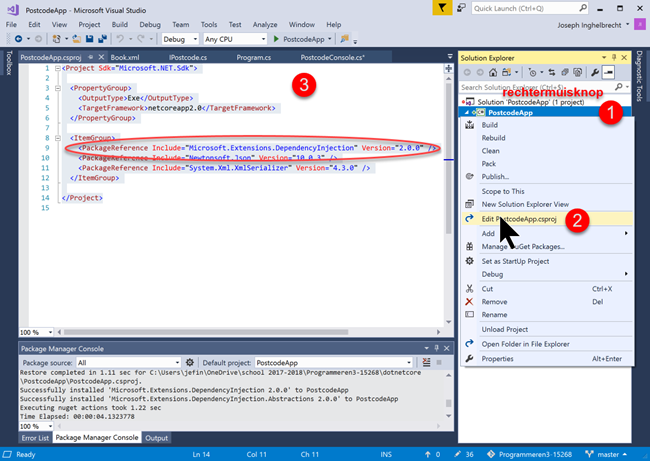
Task: Click the Navigate Backward toolbar icon
Action: tap(18, 39)
